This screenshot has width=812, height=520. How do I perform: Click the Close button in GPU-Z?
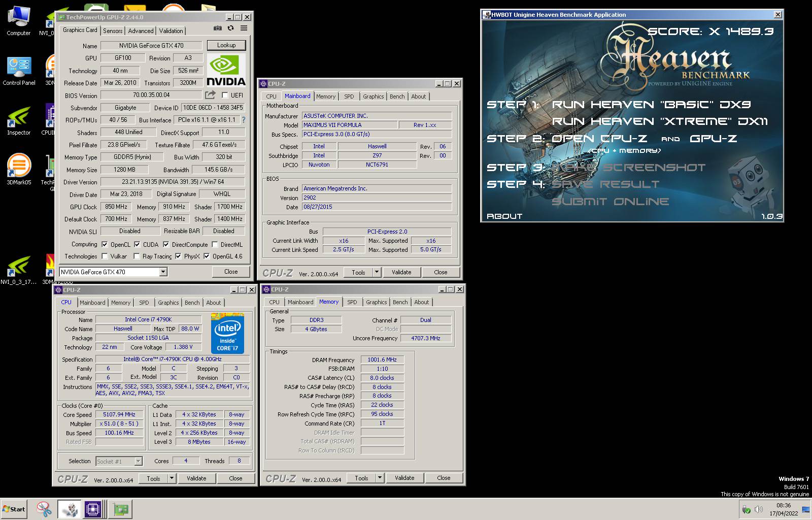[231, 272]
